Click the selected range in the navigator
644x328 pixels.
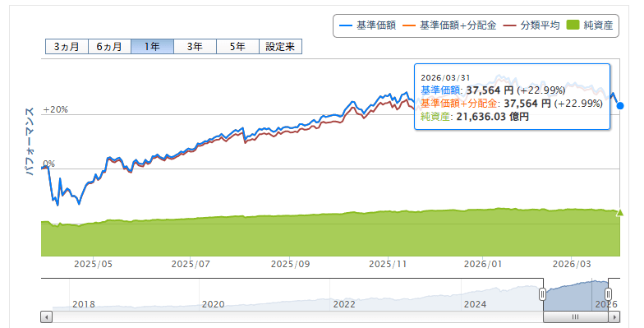(575, 294)
